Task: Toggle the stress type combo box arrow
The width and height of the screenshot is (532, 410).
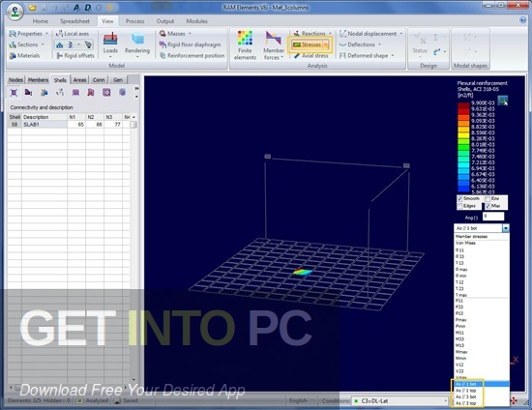Action: click(506, 228)
